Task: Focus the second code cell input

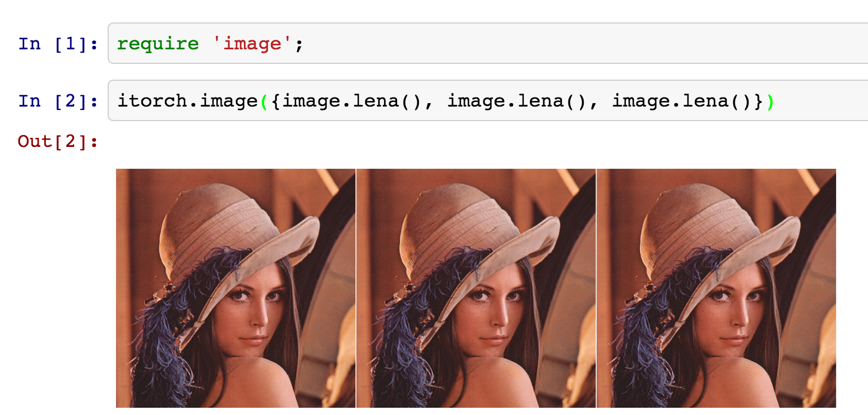Action: tap(488, 100)
